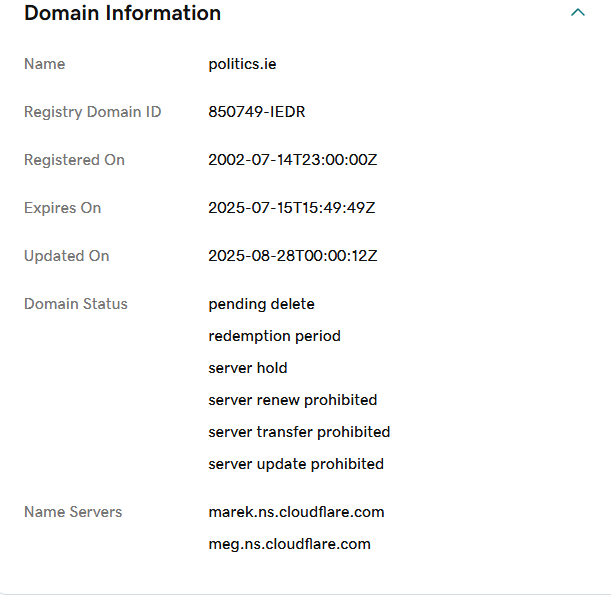Screen dimensions: 611x595
Task: Select the 2025-08-28 updated date value
Action: coord(292,256)
